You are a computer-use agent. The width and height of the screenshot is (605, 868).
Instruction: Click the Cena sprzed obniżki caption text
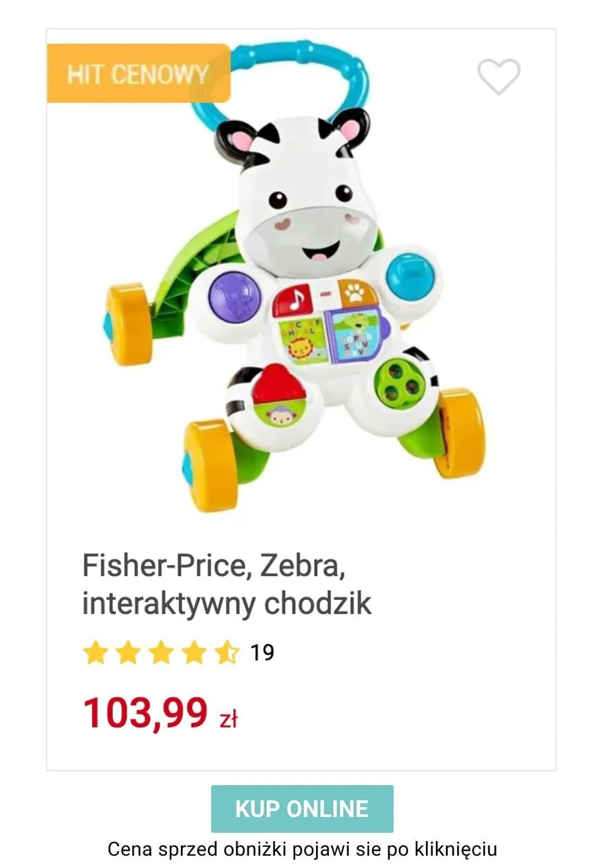click(302, 849)
